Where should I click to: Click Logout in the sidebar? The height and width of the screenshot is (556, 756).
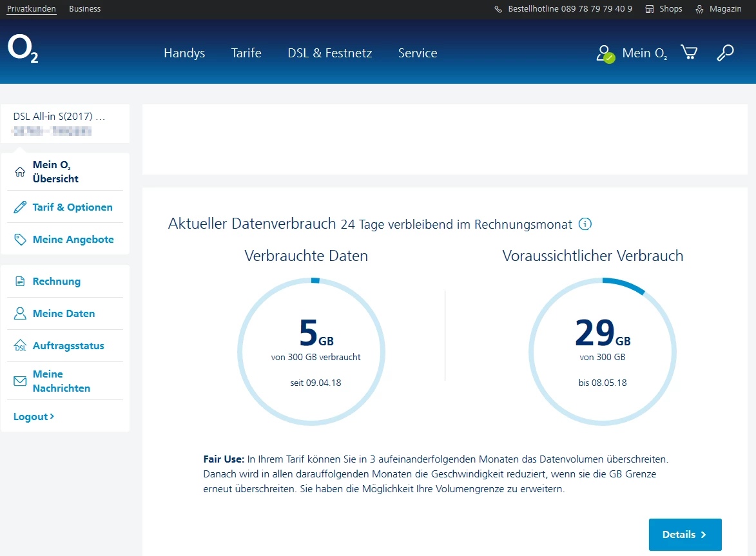(x=34, y=417)
